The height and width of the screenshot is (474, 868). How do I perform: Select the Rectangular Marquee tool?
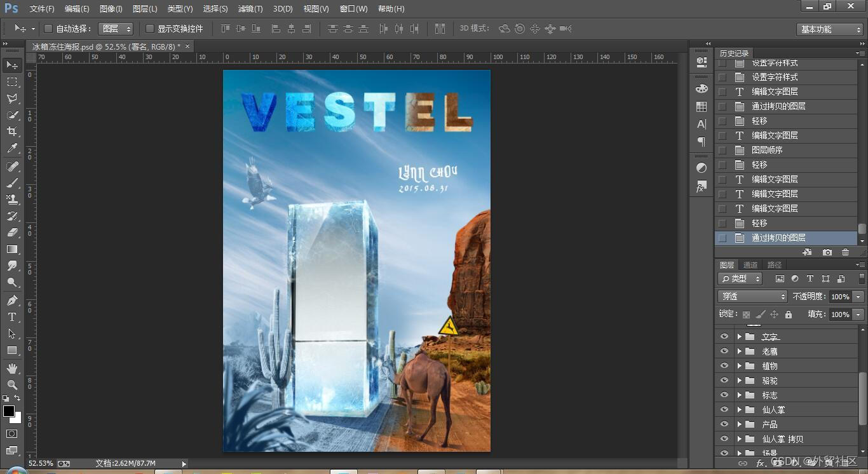coord(12,82)
